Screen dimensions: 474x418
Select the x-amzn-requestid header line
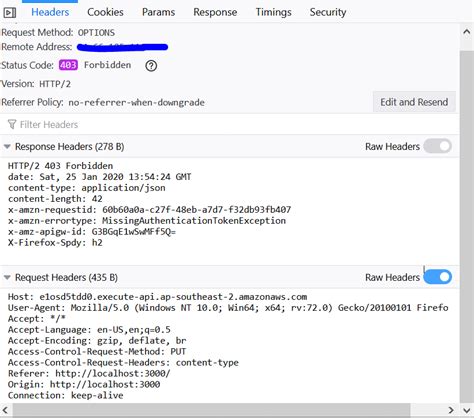click(x=149, y=210)
